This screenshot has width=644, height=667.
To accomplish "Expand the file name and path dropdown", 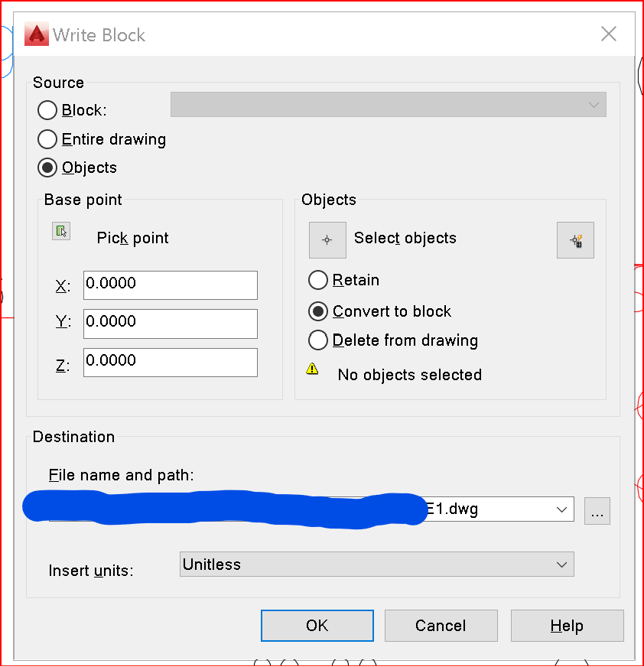I will [x=562, y=509].
